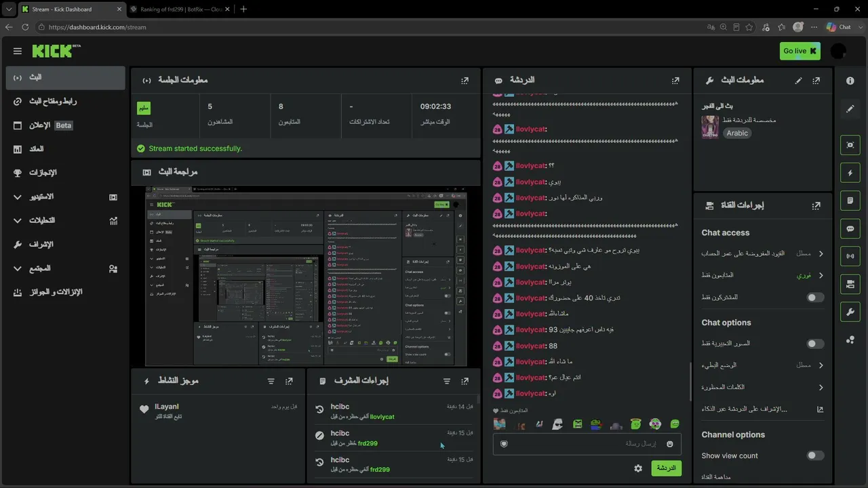The width and height of the screenshot is (868, 488).
Task: Open الإعلان Beta in the sidebar
Action: tap(65, 125)
